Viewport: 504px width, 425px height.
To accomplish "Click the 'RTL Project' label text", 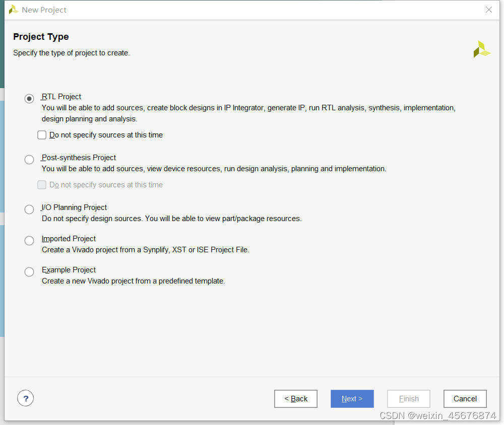I will [61, 96].
